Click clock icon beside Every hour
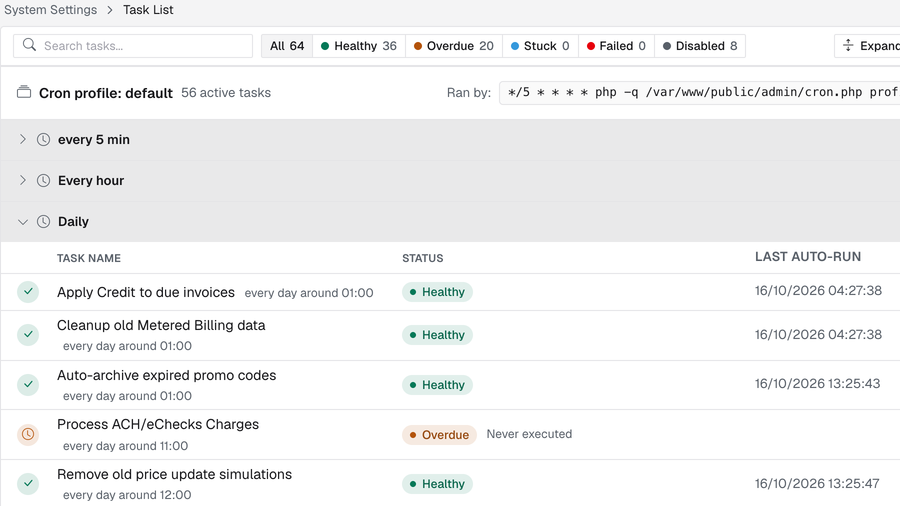This screenshot has width=900, height=506. point(43,181)
